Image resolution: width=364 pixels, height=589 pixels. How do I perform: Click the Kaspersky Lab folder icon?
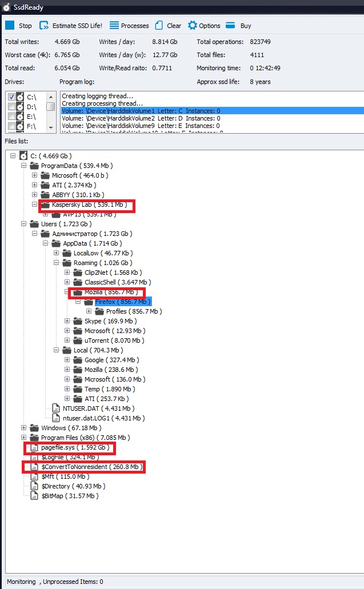45,205
